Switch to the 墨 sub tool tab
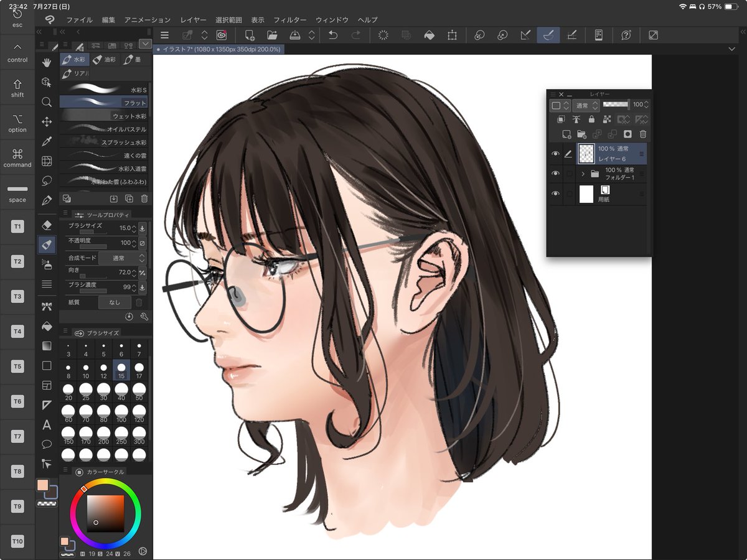 [x=133, y=60]
